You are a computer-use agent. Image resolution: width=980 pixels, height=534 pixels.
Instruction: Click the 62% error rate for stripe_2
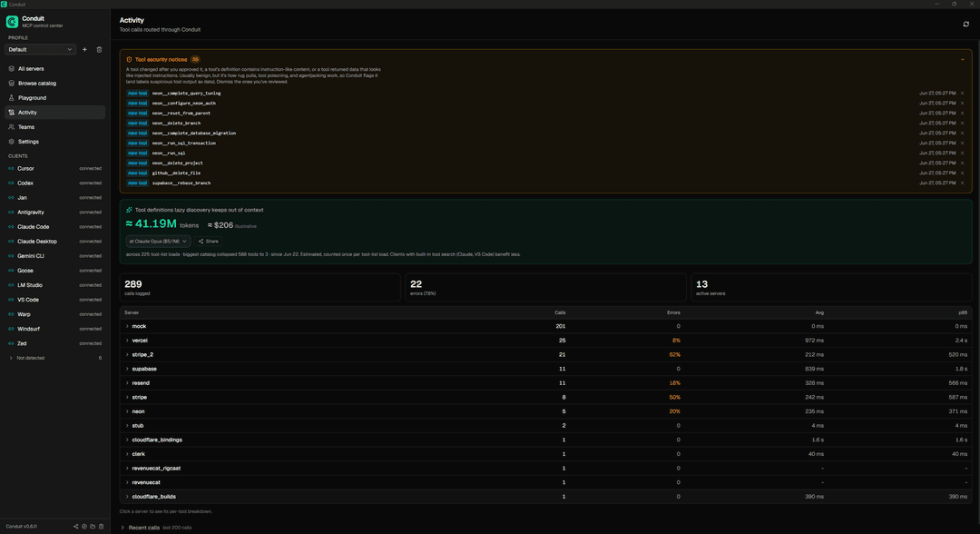pos(675,354)
